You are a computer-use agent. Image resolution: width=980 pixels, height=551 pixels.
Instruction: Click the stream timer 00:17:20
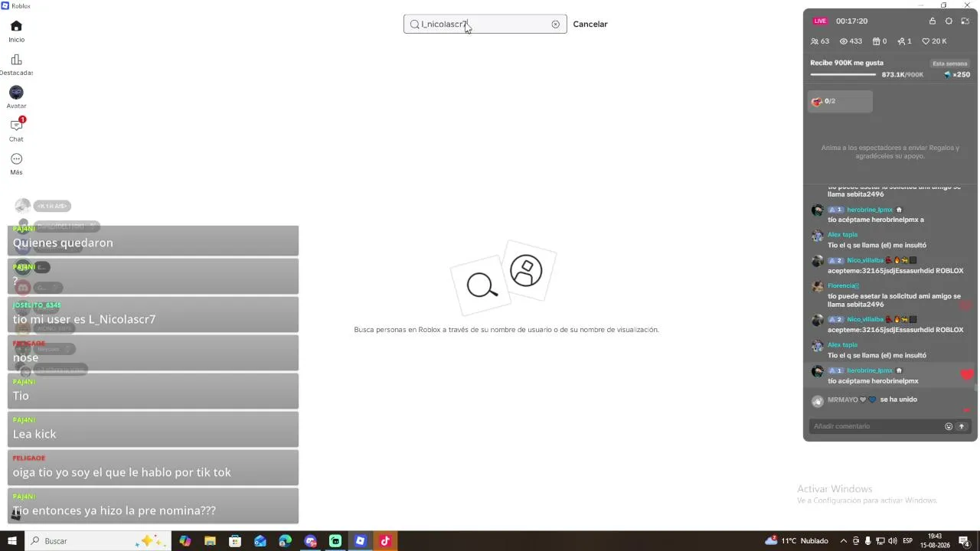click(851, 21)
